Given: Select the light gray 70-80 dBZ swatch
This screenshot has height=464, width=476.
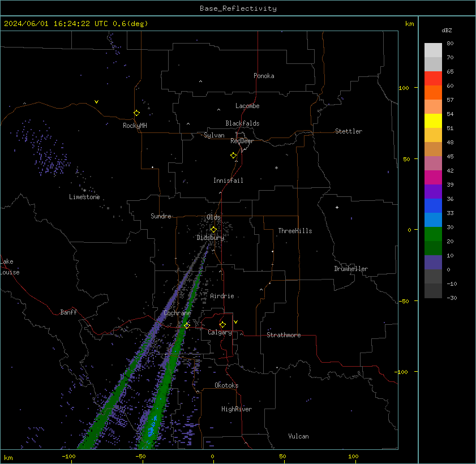Looking at the screenshot, I should tap(433, 50).
